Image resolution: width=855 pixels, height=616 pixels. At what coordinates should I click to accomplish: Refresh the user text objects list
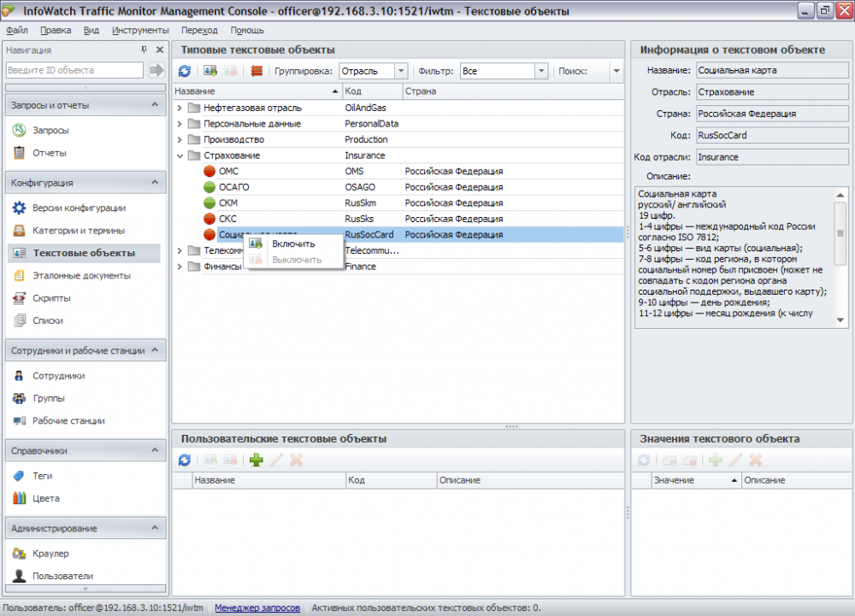click(185, 461)
